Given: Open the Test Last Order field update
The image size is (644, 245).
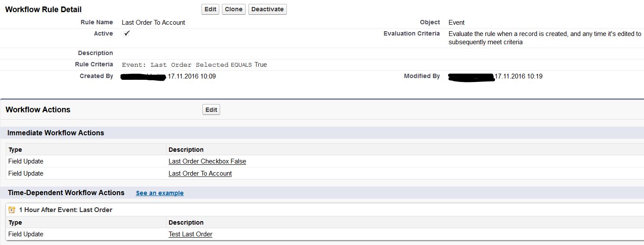Looking at the screenshot, I should tap(190, 234).
